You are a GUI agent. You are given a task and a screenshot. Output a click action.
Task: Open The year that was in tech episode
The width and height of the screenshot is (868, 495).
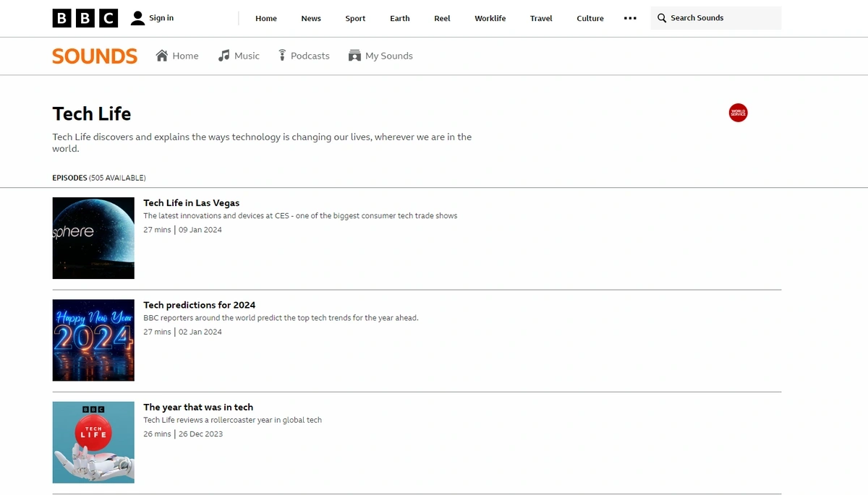click(197, 407)
